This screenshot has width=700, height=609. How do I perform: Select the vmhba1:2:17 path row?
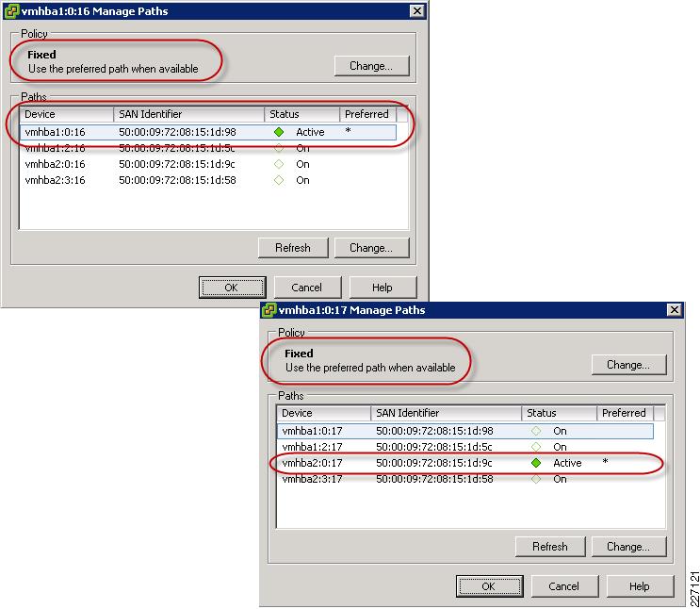point(465,447)
